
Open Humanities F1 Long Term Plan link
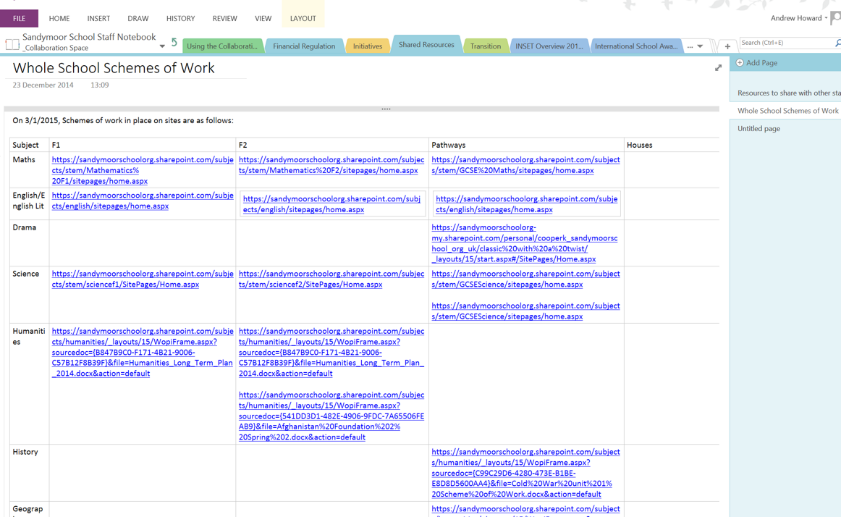[x=142, y=352]
